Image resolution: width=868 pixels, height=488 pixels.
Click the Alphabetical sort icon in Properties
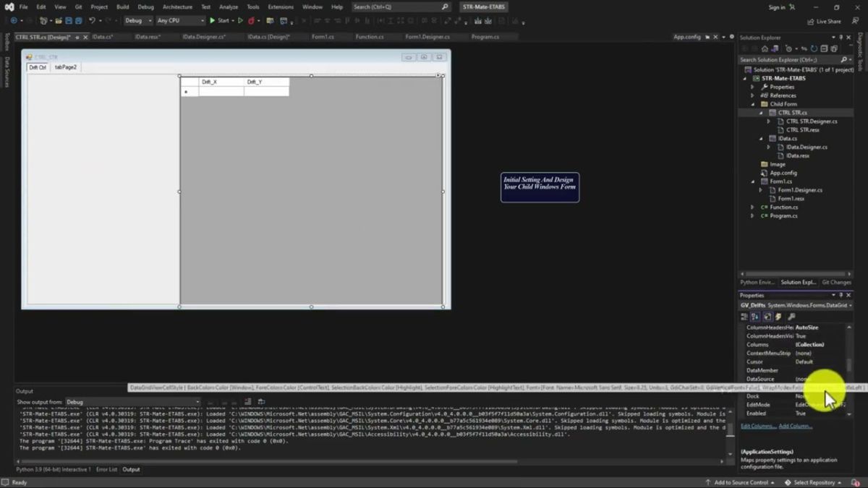click(x=755, y=317)
